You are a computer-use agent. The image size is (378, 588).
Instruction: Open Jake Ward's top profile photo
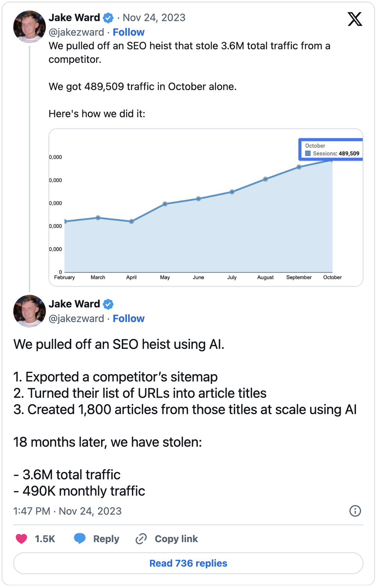click(x=29, y=27)
